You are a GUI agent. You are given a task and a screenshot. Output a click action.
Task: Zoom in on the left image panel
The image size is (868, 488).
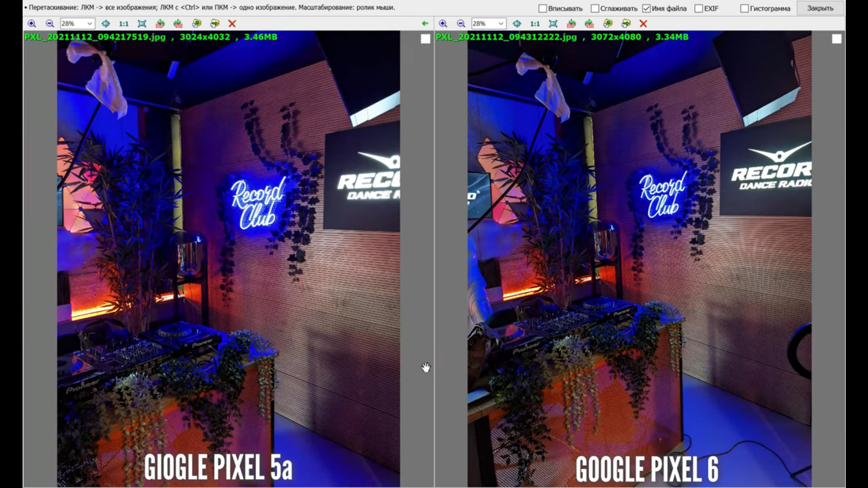click(32, 23)
